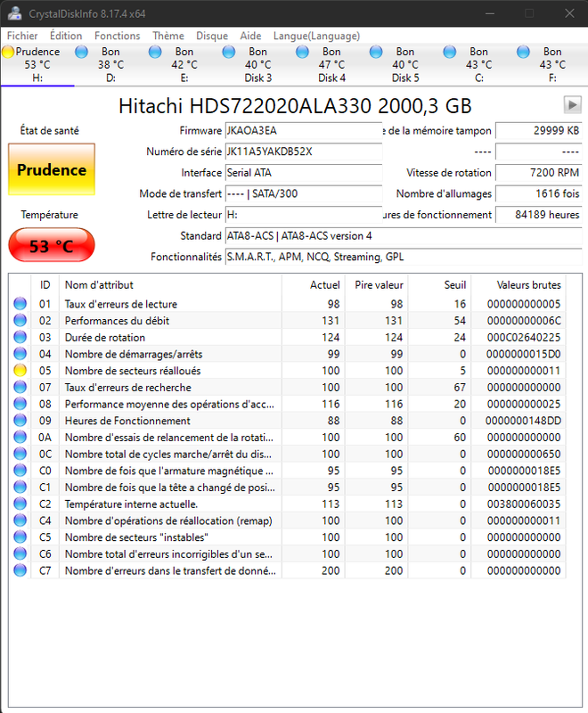
Task: Click the blue orb of attribute C2
Action: click(x=20, y=504)
